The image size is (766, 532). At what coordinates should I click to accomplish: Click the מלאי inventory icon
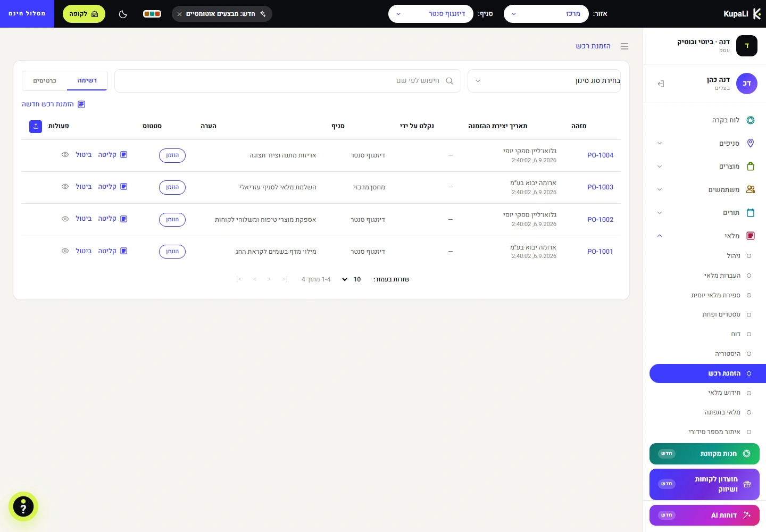(x=751, y=236)
